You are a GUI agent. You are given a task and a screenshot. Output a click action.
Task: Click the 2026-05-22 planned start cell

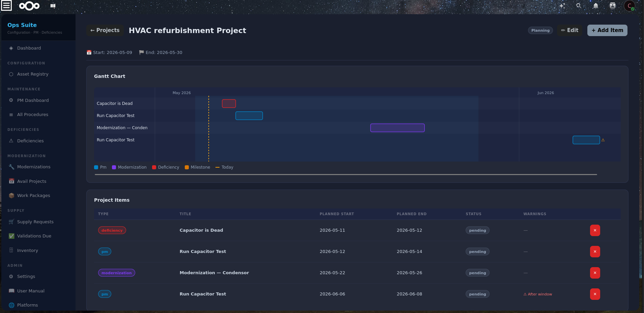coord(332,273)
